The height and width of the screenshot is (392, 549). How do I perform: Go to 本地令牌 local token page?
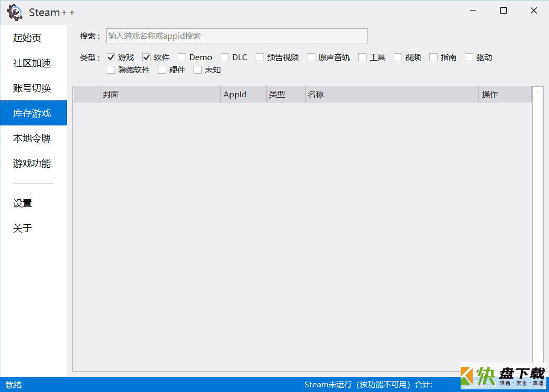point(33,139)
